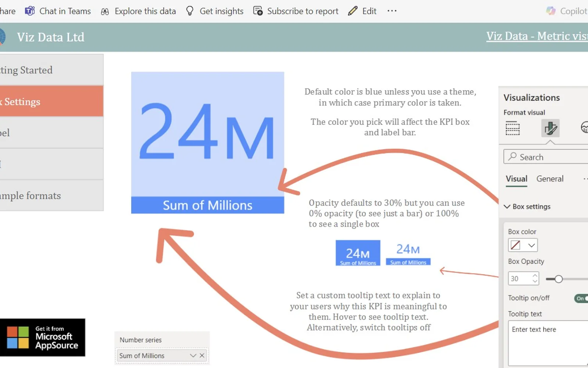Open Copilot
This screenshot has width=588, height=368.
[567, 11]
